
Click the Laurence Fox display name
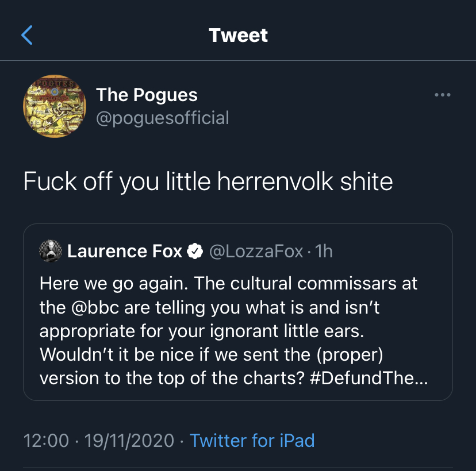click(125, 251)
